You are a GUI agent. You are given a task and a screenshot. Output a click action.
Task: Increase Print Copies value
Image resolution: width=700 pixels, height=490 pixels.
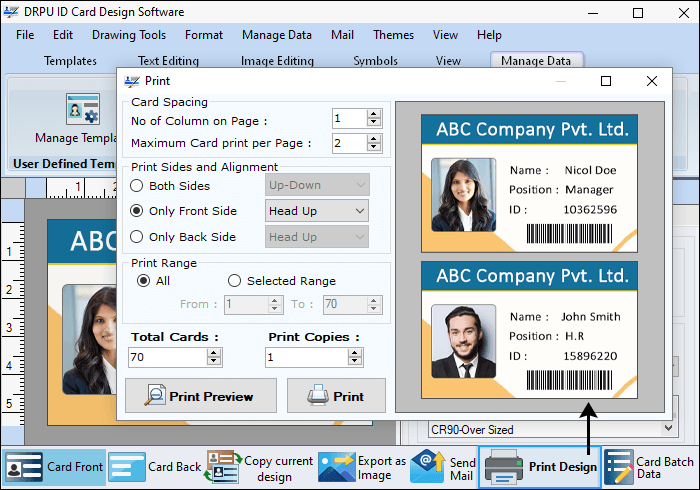point(355,353)
